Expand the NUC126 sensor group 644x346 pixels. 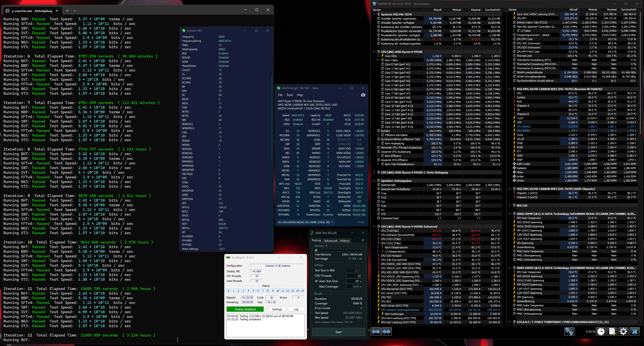tap(510, 205)
